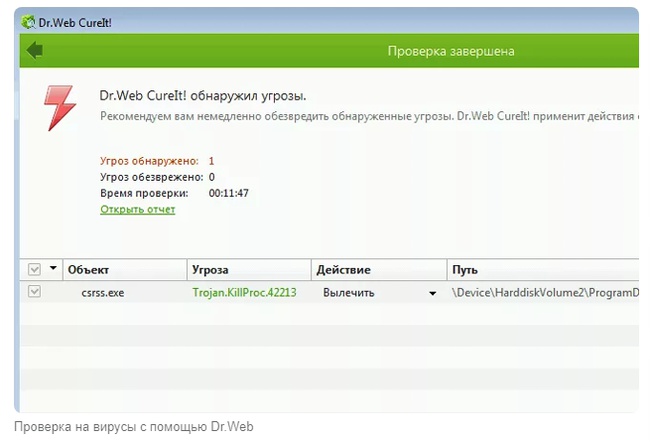Image resolution: width=650 pixels, height=442 pixels.
Task: Sort by the Действие column header
Action: click(x=379, y=270)
